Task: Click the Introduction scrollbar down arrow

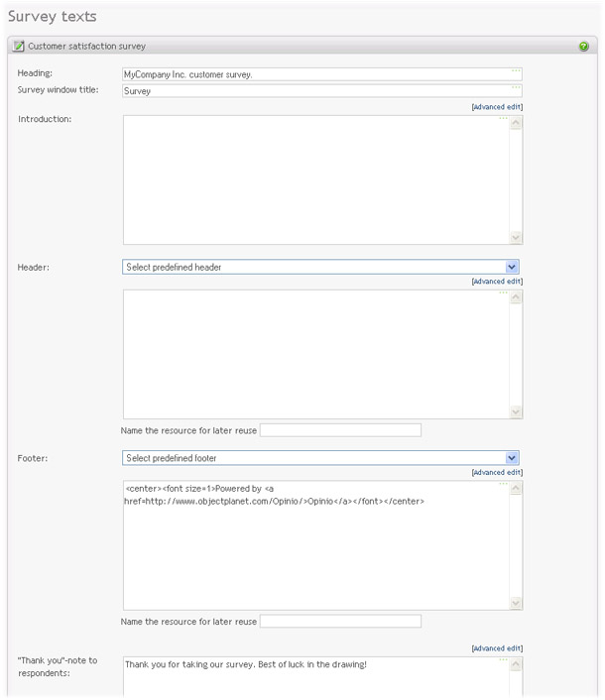Action: pos(516,238)
